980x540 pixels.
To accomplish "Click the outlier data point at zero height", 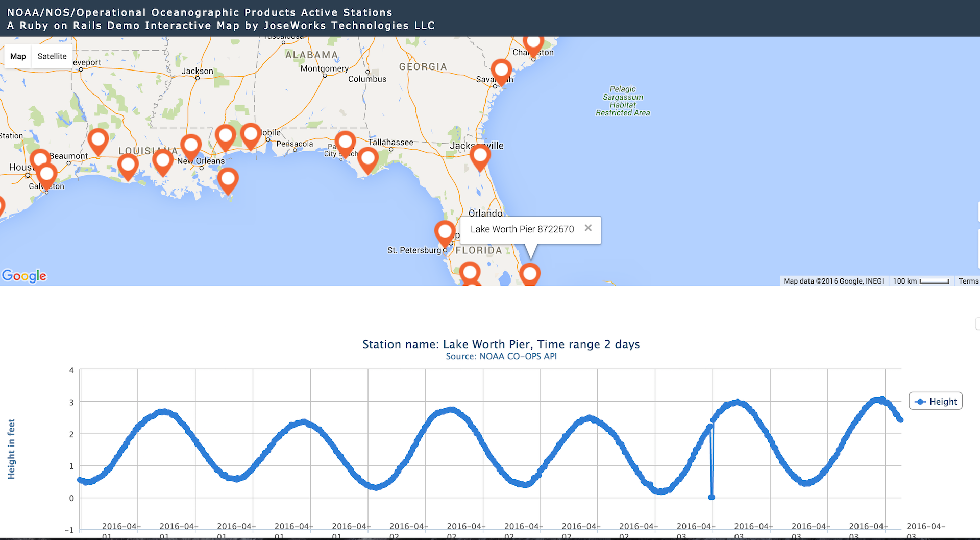I will coord(712,497).
